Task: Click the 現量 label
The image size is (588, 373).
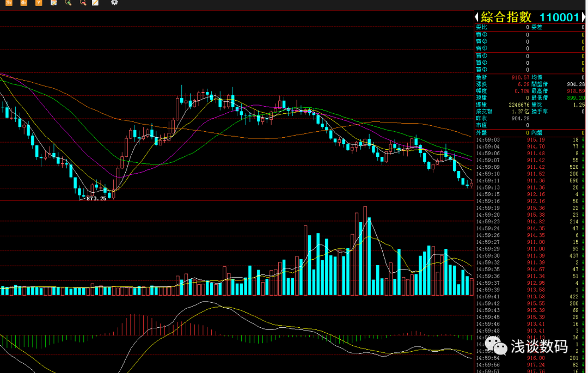Action: tap(481, 98)
